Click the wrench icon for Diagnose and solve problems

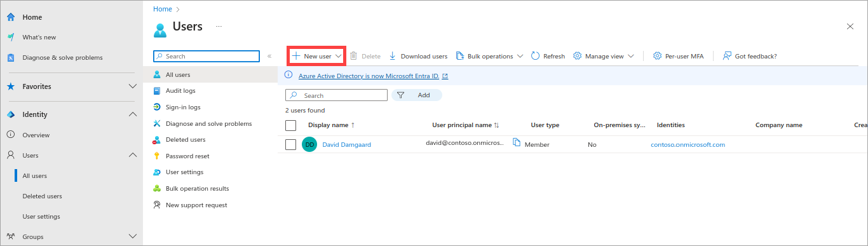(157, 123)
